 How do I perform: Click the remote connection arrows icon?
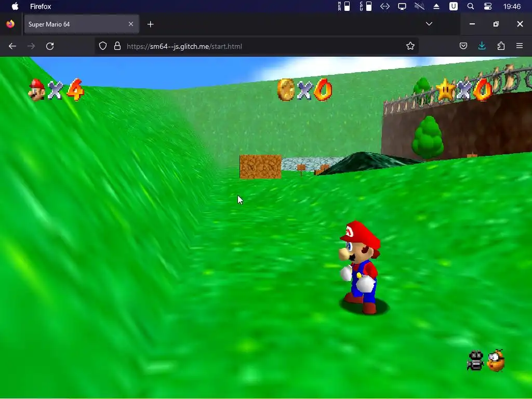click(x=385, y=6)
